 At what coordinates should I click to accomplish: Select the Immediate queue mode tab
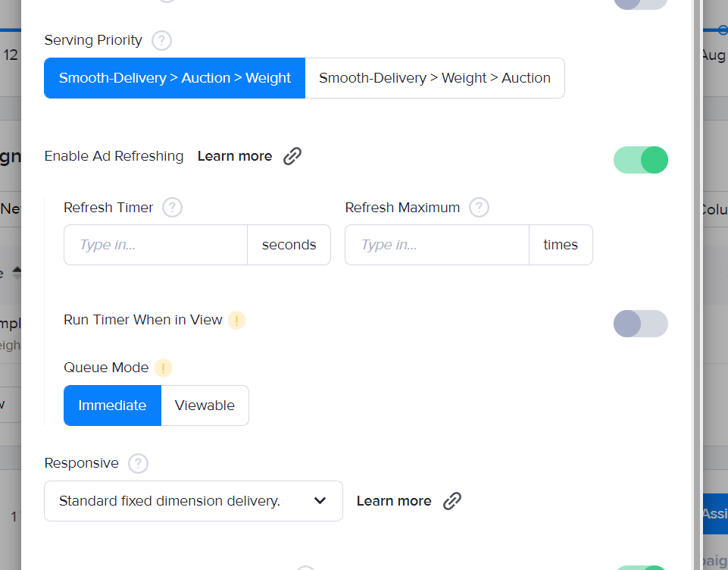click(x=112, y=405)
